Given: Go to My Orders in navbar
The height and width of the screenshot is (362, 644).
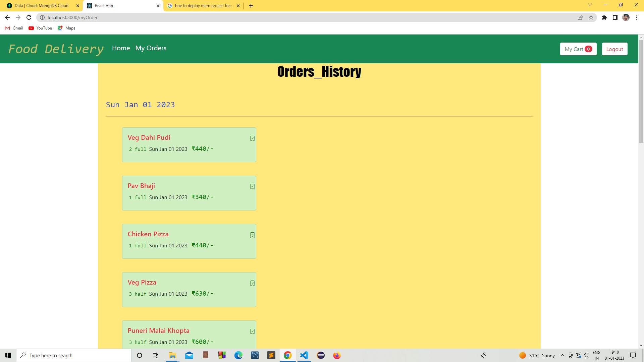Looking at the screenshot, I should point(151,48).
